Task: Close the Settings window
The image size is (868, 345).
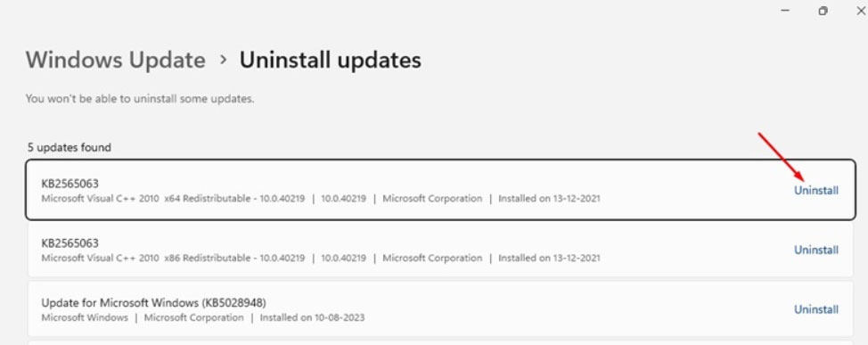Action: [x=861, y=11]
